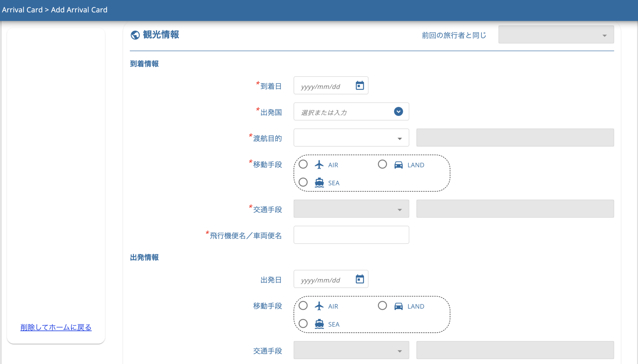The image size is (638, 364).
Task: Open the departure date calendar icon
Action: point(359,279)
